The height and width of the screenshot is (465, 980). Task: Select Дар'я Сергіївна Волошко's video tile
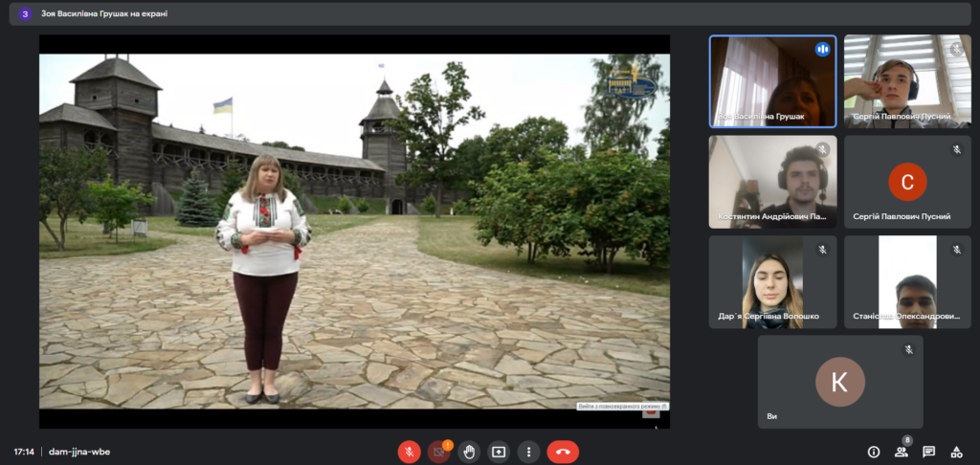[772, 281]
